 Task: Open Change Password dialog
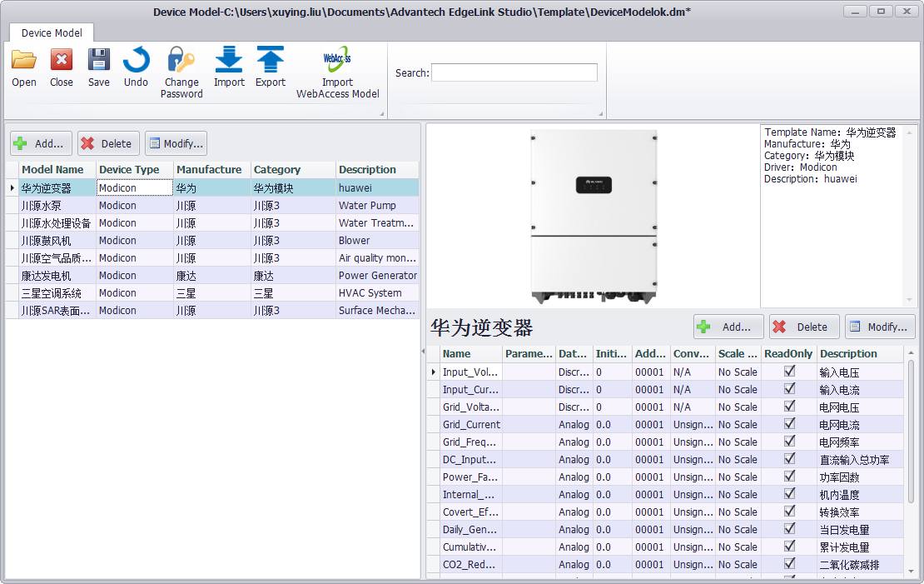point(181,61)
